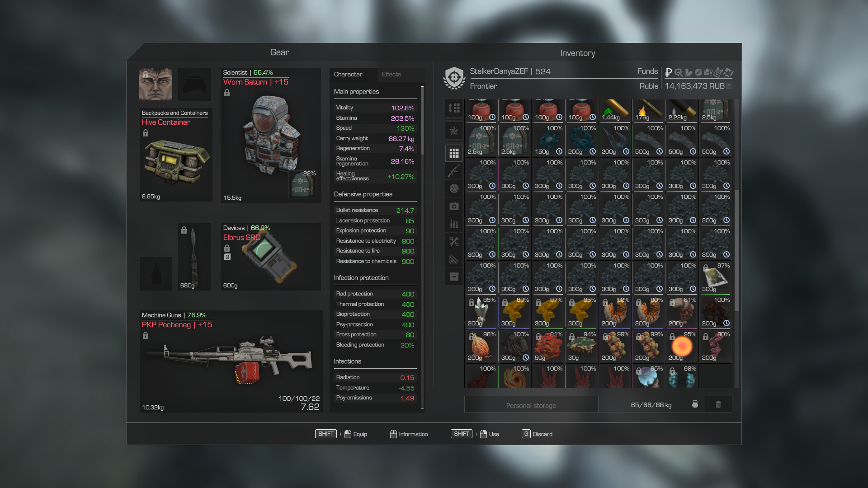Toggle lock on the 94% 30g artifact
This screenshot has width=868, height=488.
pyautogui.click(x=572, y=337)
